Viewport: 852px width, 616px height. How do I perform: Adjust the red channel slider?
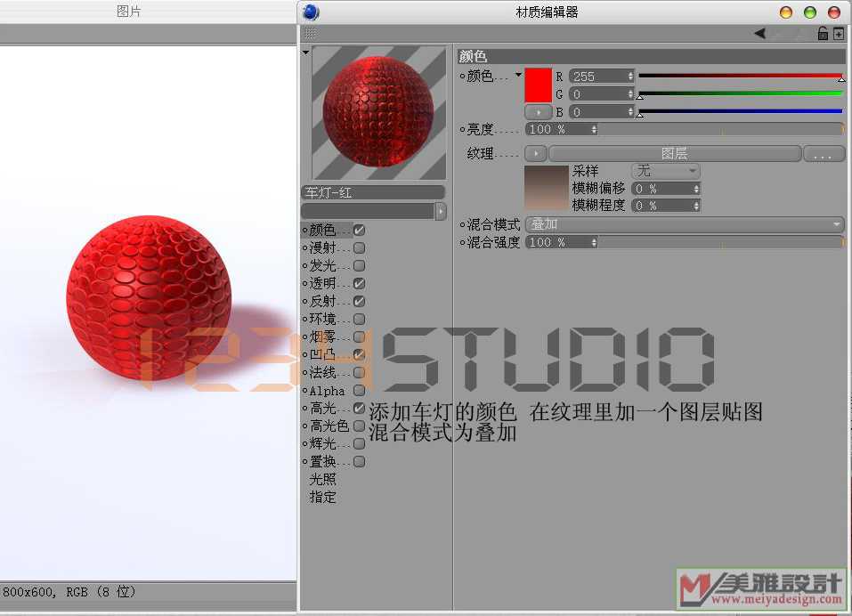[x=741, y=77]
